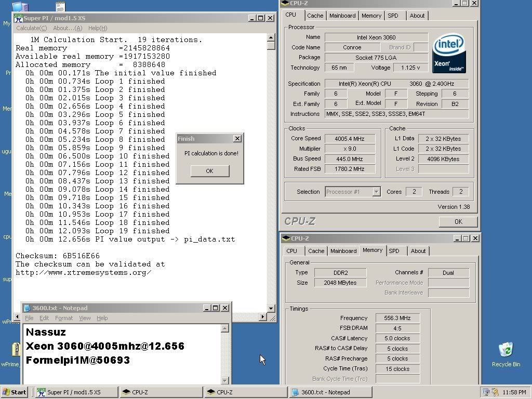Click the Start button
The height and width of the screenshot is (399, 532).
14,392
